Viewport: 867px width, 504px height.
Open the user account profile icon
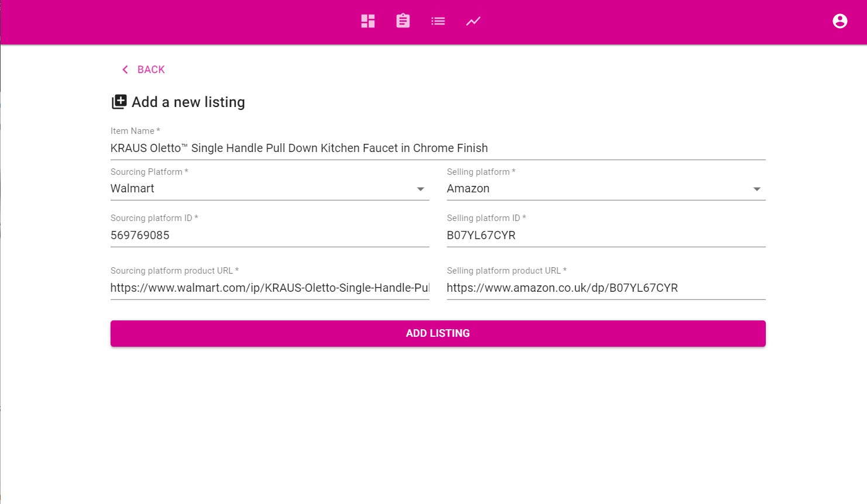pos(840,21)
